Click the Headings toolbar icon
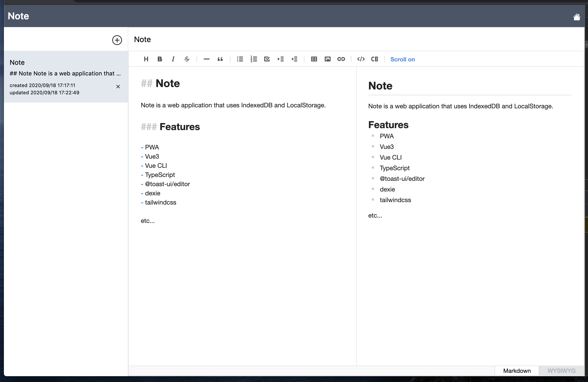This screenshot has width=588, height=382. [146, 59]
